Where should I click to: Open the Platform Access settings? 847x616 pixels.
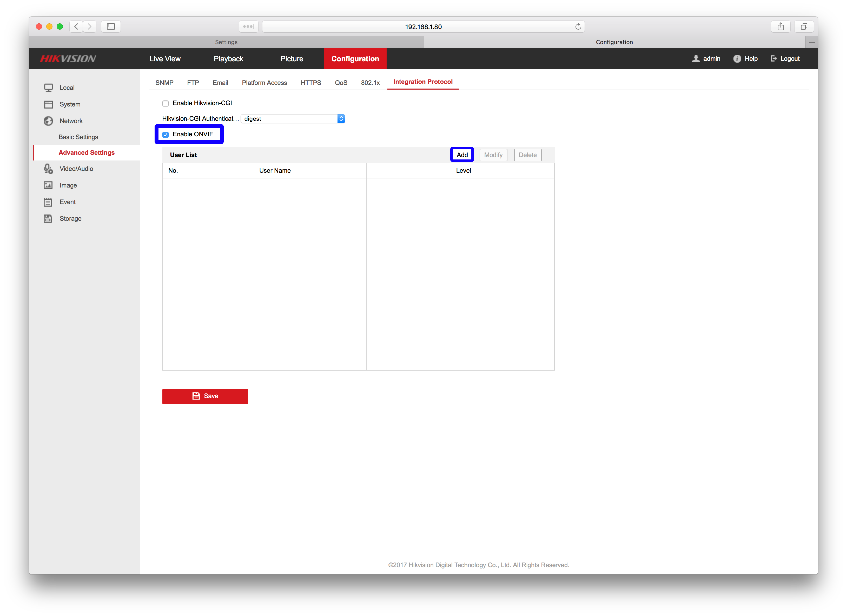tap(264, 82)
